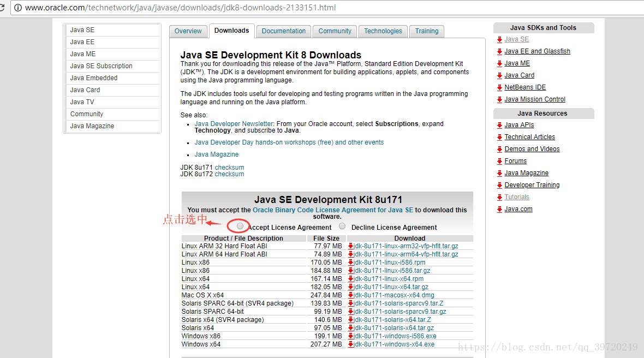Image resolution: width=644 pixels, height=358 pixels.
Task: Download jdk-8u171-linux-i586.tar.gz
Action: 392,271
